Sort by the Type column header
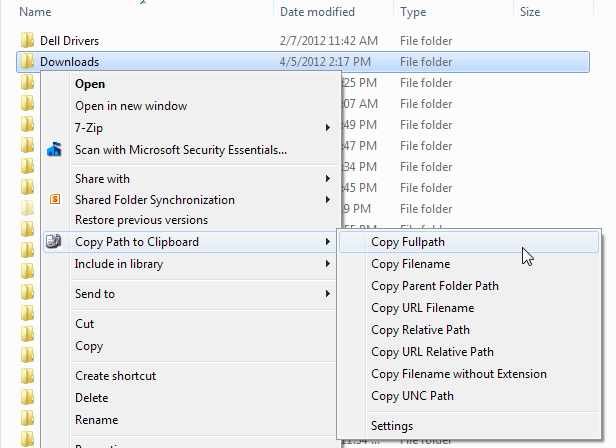 click(413, 12)
